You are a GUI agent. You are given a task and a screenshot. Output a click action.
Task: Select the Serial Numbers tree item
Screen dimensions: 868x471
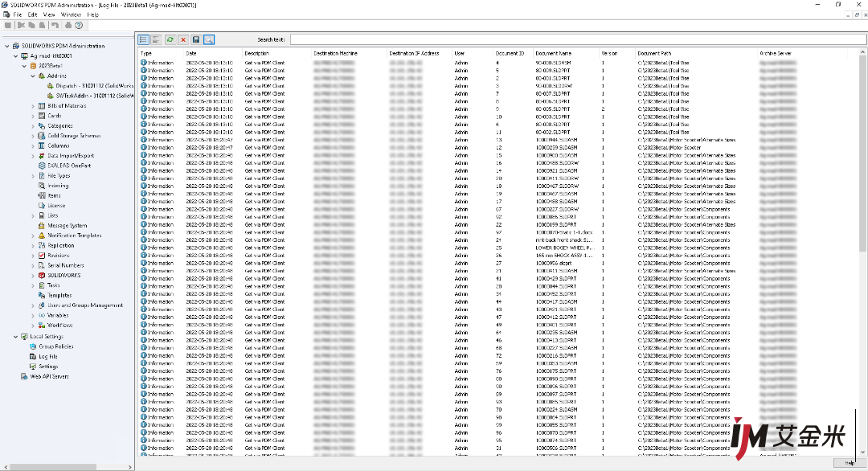tap(65, 265)
